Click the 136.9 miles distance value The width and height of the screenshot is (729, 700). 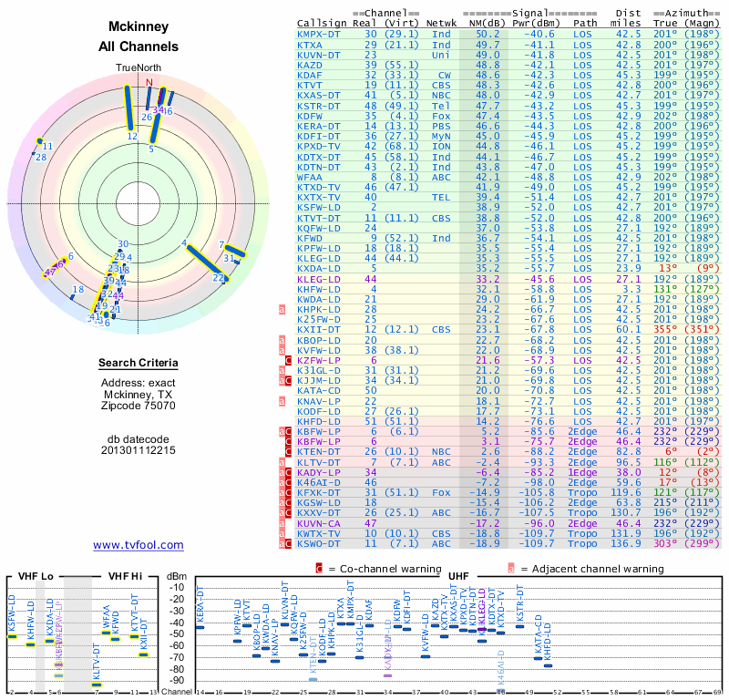tap(625, 544)
